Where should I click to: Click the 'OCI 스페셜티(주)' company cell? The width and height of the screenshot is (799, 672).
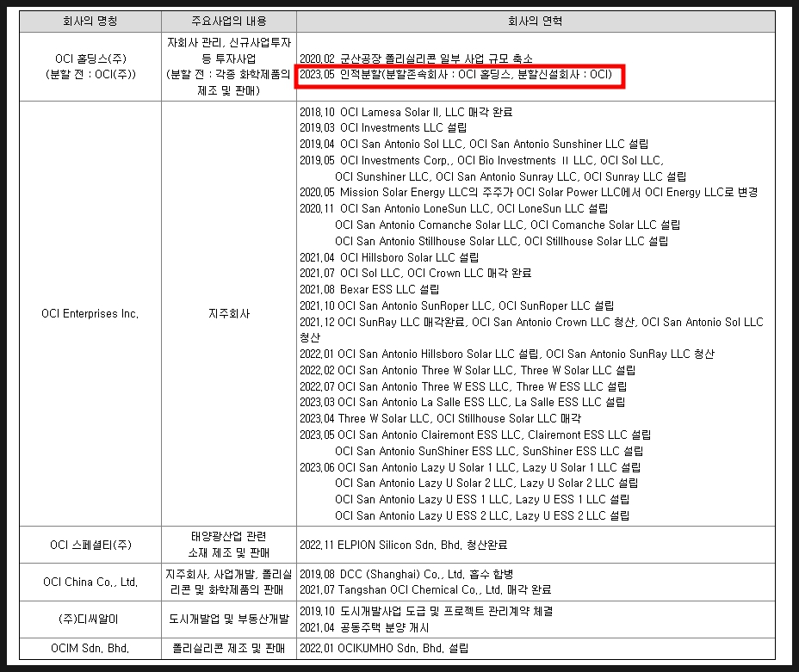(x=90, y=545)
